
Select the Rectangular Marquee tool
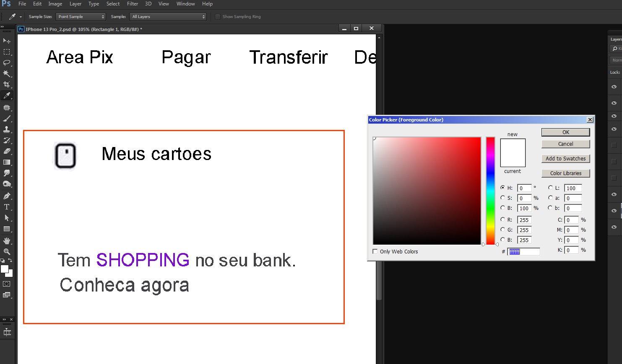7,52
